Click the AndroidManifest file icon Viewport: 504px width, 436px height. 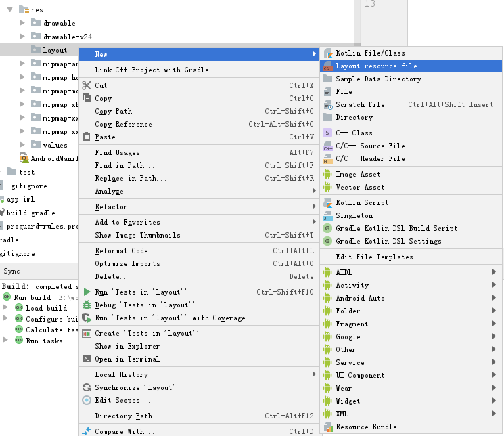click(x=24, y=158)
